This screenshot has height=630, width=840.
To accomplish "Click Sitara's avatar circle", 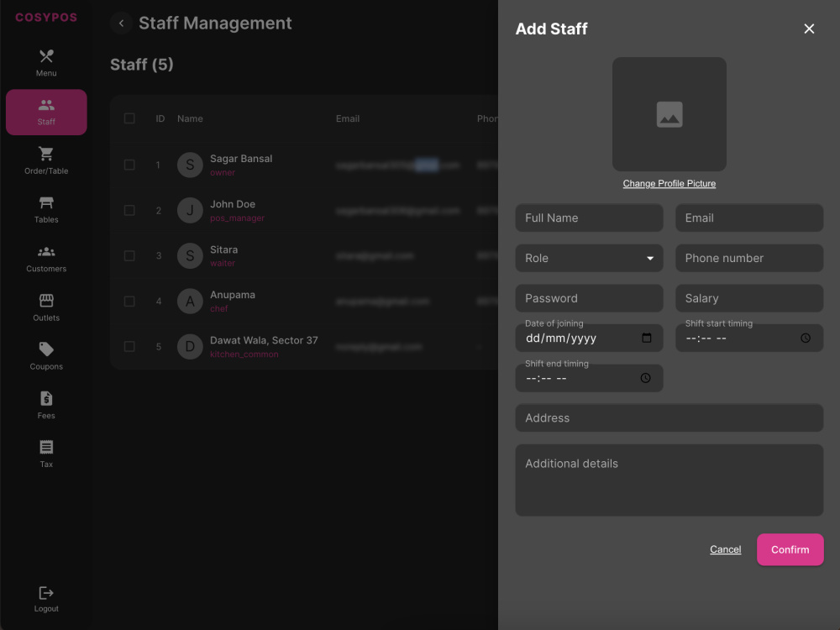I will (x=190, y=256).
